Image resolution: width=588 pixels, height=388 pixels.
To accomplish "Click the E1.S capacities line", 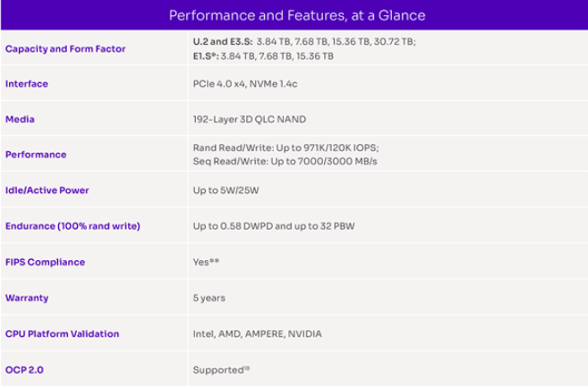I will [x=263, y=55].
